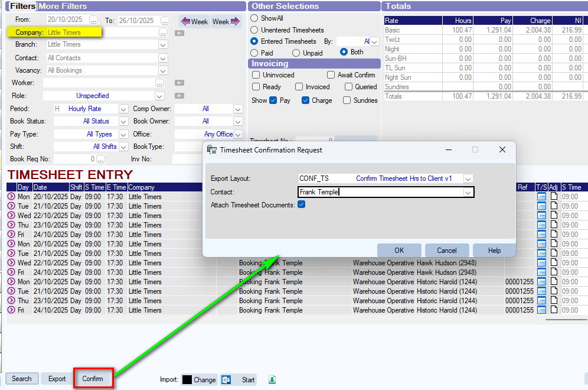Select the Show All radio option
This screenshot has width=588, height=390.
[254, 18]
